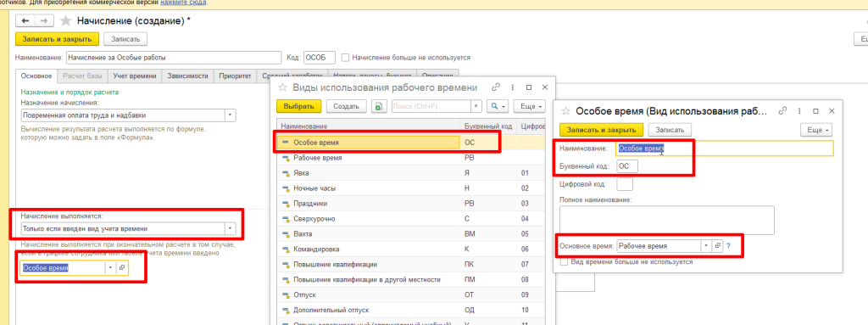The width and height of the screenshot is (868, 325).
Task: Click the Наименование field in Особое время window
Action: 725,148
